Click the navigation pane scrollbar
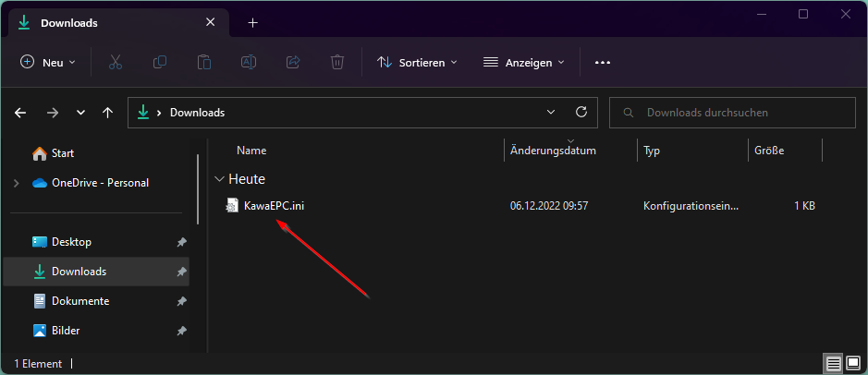Screen dimensions: 868x375 (198, 189)
